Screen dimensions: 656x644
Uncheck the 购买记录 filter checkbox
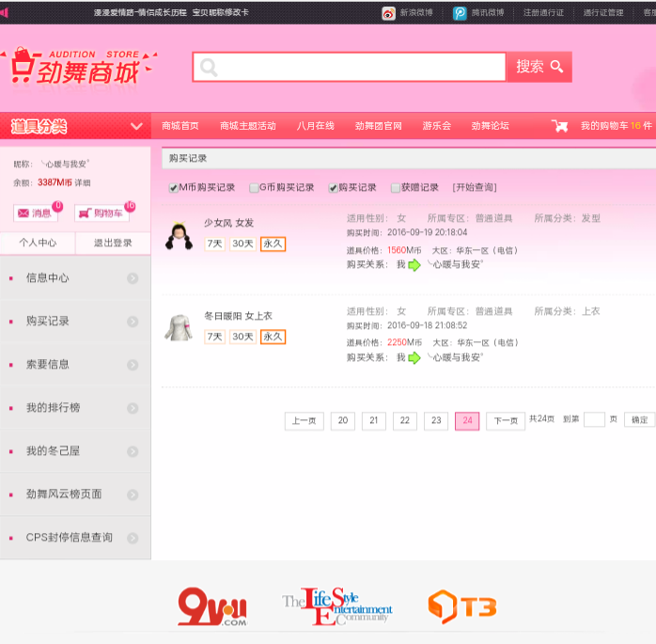coord(333,188)
